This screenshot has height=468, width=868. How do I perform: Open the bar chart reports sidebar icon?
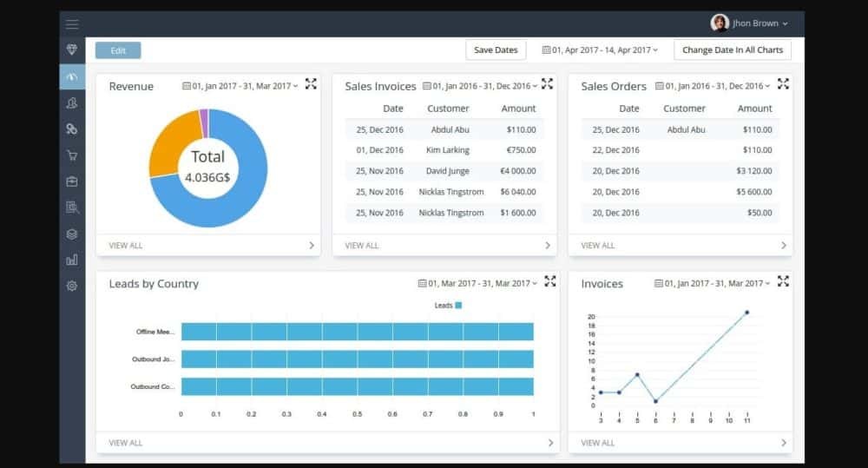(x=72, y=260)
